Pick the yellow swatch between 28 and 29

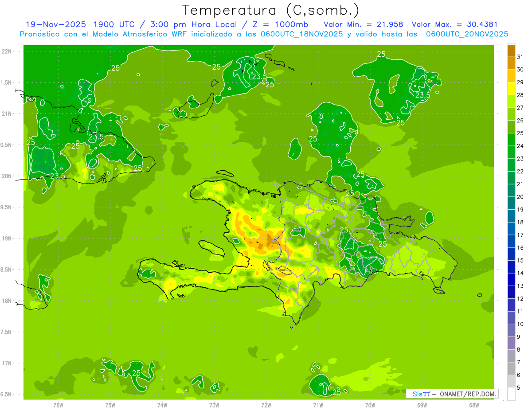(x=511, y=89)
